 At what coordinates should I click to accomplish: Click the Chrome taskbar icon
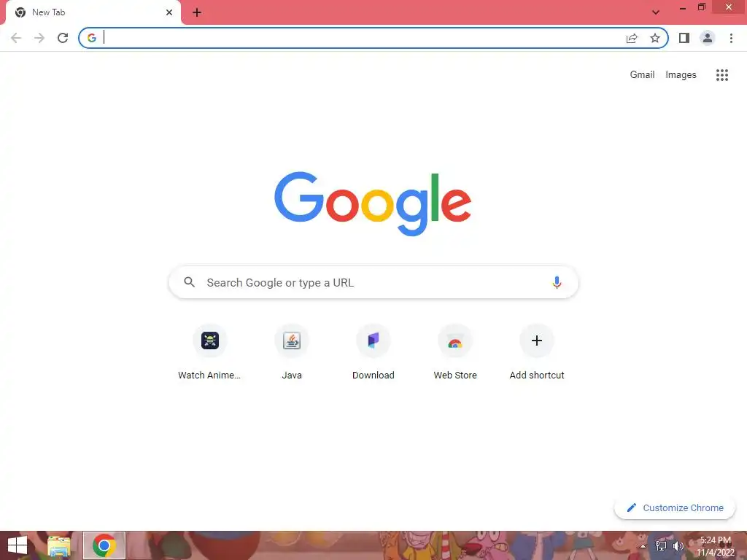[x=104, y=545]
